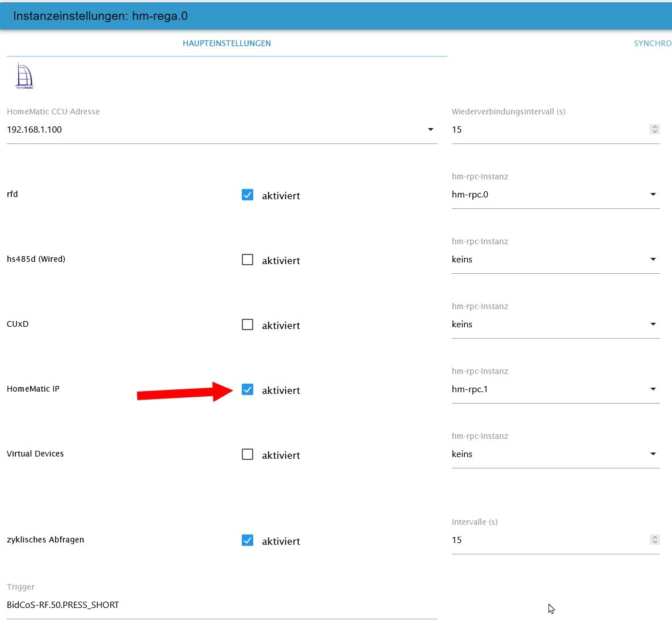The image size is (672, 625).
Task: Open the CUxD hm-rpc-Instanz dropdown
Action: point(555,324)
